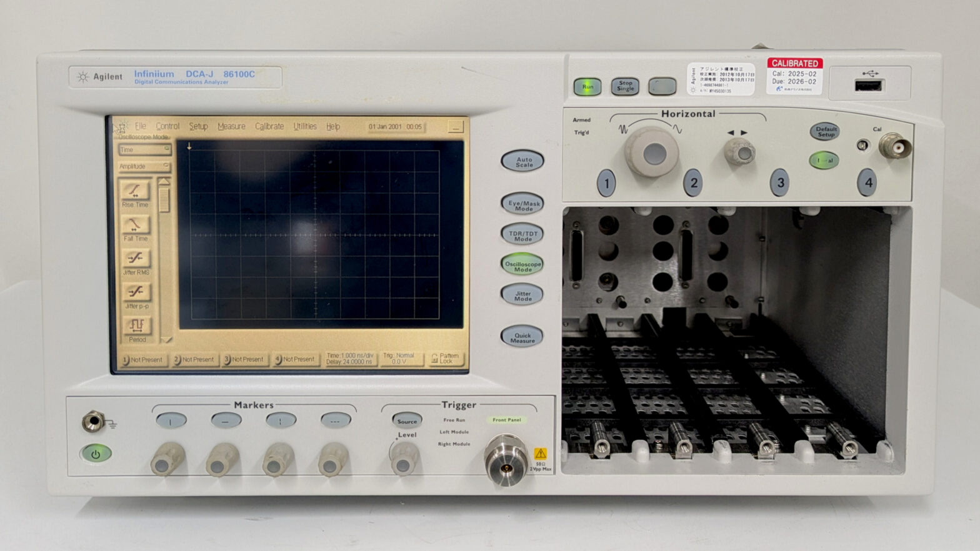This screenshot has height=551, width=980.
Task: Select the Rise Time measurement icon
Action: [136, 191]
